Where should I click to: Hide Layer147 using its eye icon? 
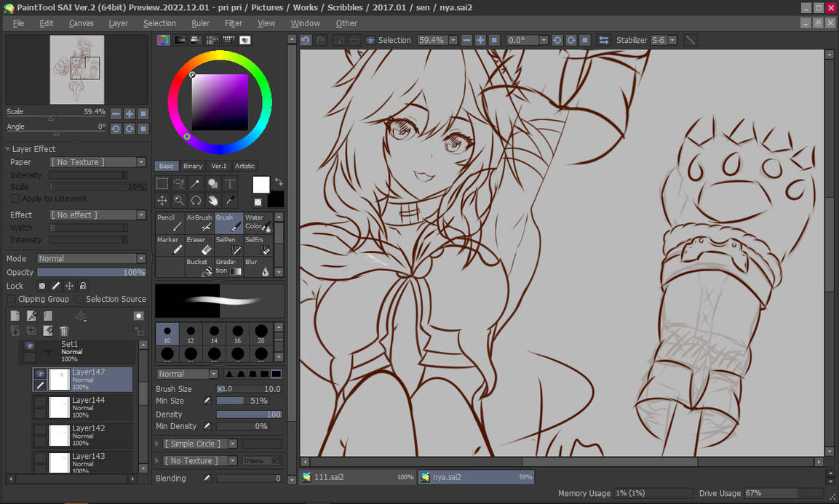click(40, 374)
